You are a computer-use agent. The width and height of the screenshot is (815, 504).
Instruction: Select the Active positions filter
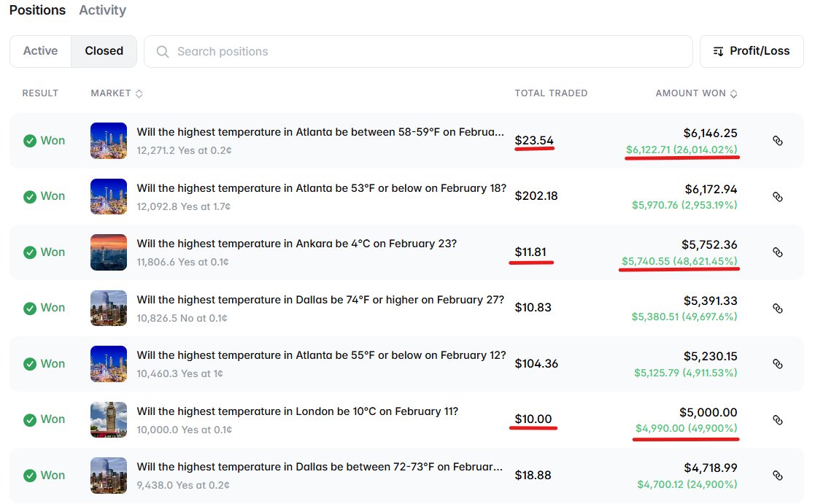41,51
